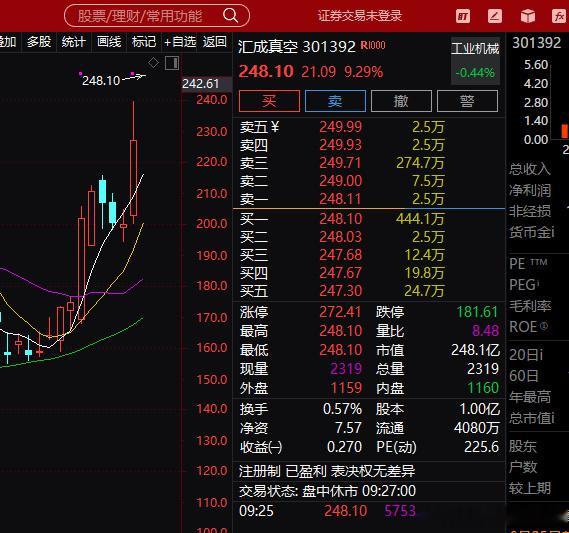Click the 总收入 item in right panel
Viewport: 569px width, 533px height.
(x=530, y=169)
